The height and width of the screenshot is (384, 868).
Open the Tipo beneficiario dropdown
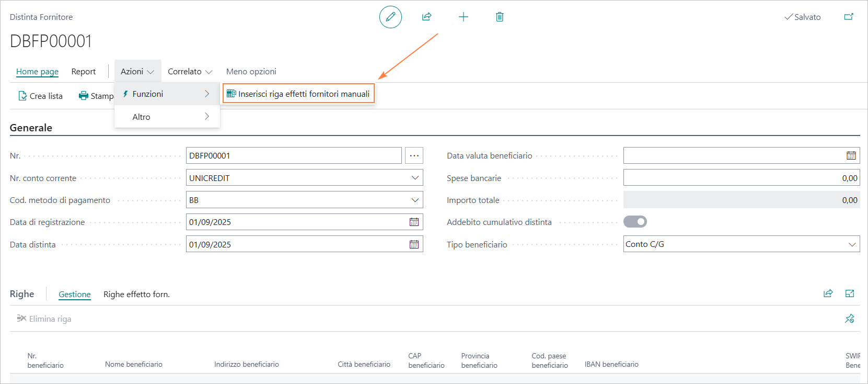pyautogui.click(x=852, y=244)
